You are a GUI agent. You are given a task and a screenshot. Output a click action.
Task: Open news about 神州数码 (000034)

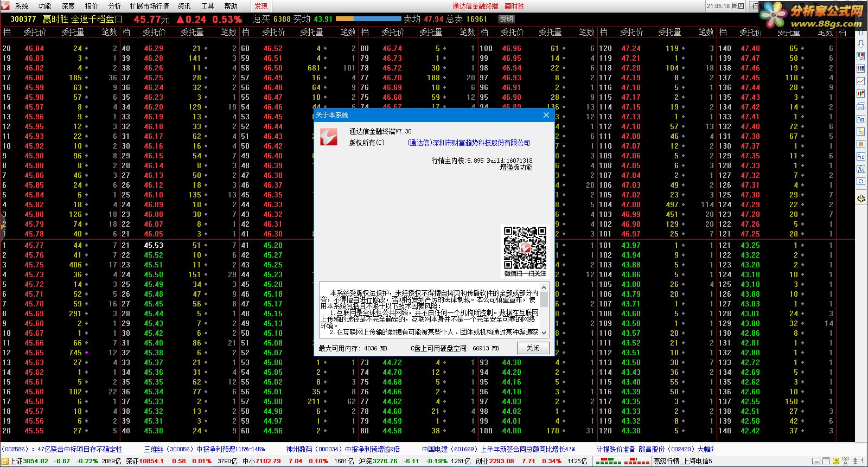coord(343,449)
